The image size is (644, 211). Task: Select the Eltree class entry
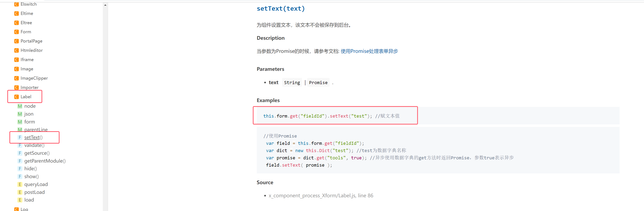click(x=26, y=23)
